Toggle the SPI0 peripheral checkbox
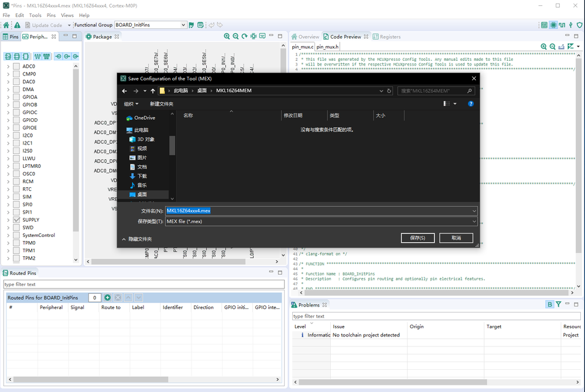The height and width of the screenshot is (392, 585). [16, 204]
